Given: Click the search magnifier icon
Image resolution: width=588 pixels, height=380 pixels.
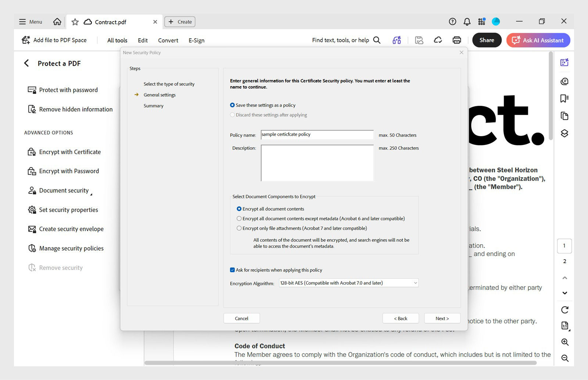Looking at the screenshot, I should (x=377, y=40).
